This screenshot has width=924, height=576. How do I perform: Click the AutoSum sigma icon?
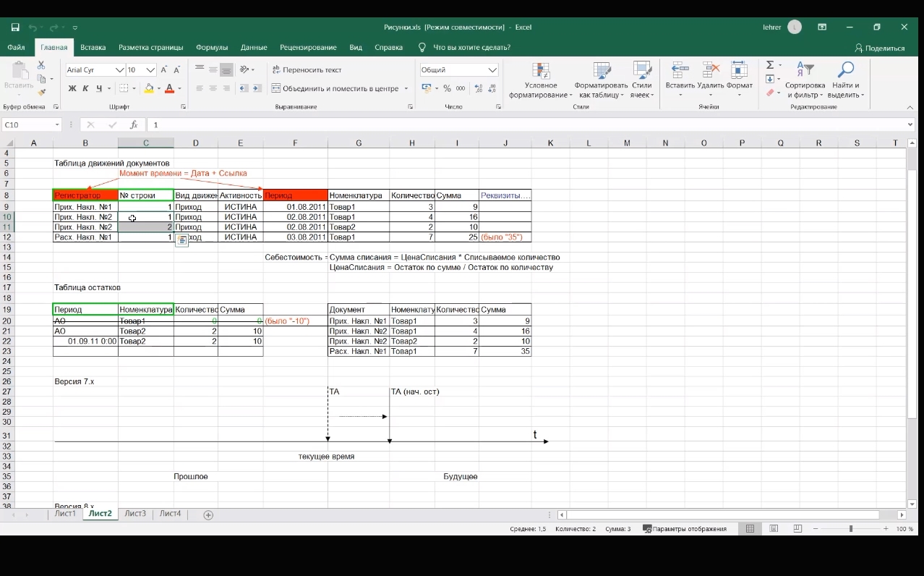coord(770,65)
